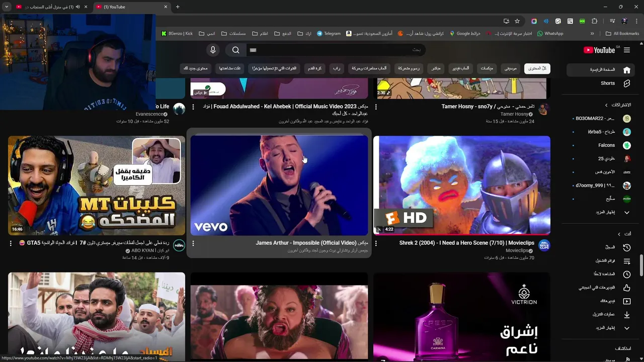This screenshot has width=644, height=362.
Task: Open Your videos (فيديوهاتك) icon
Action: [627, 301]
